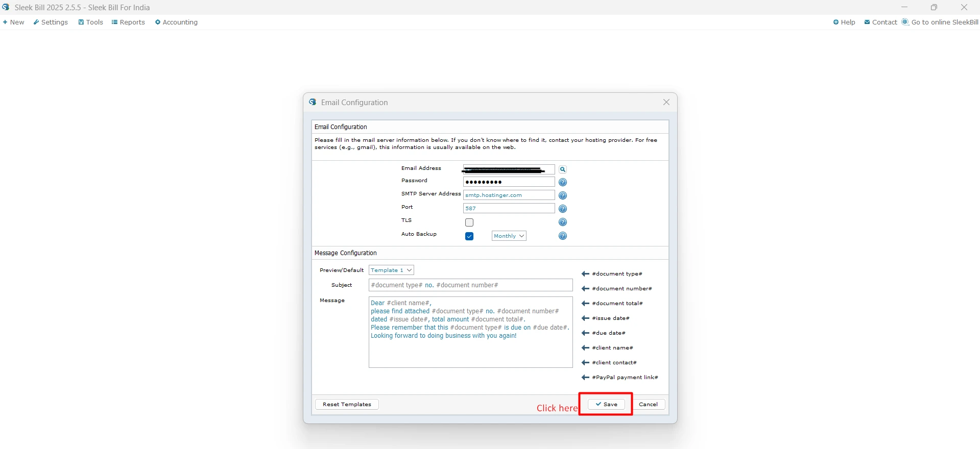Screen dimensions: 980x449
Task: Show help for the TLS option
Action: point(562,222)
